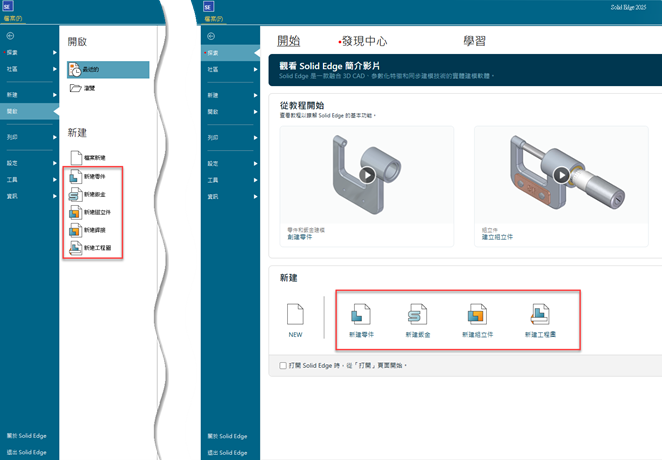Click 檔案(F) tab in left window
The height and width of the screenshot is (460, 662).
[x=13, y=19]
